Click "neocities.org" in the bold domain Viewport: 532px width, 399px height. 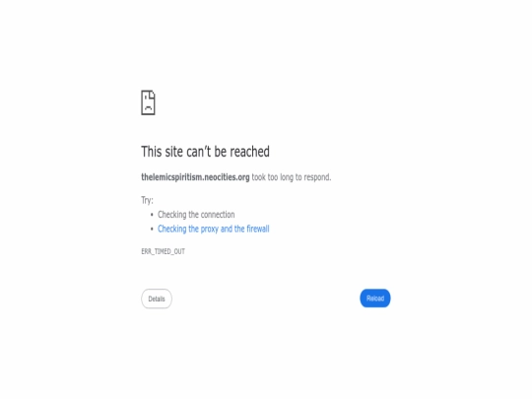[x=227, y=177]
